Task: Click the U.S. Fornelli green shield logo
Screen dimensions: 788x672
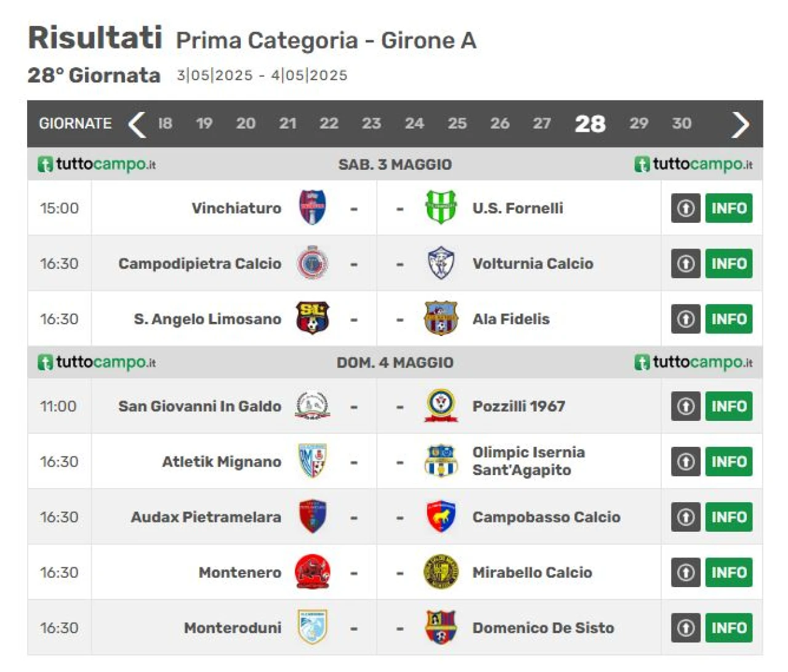Action: click(441, 207)
